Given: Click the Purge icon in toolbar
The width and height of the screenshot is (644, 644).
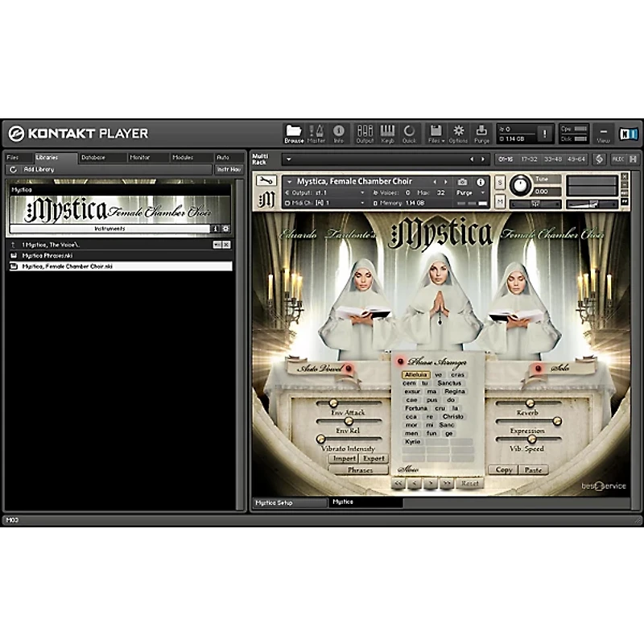Looking at the screenshot, I should click(481, 132).
